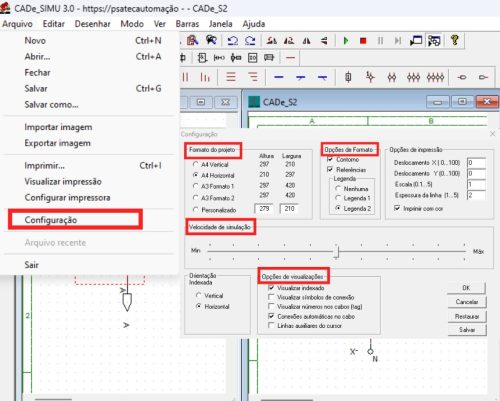Choose Sair in the Arquivo menu

88,265
